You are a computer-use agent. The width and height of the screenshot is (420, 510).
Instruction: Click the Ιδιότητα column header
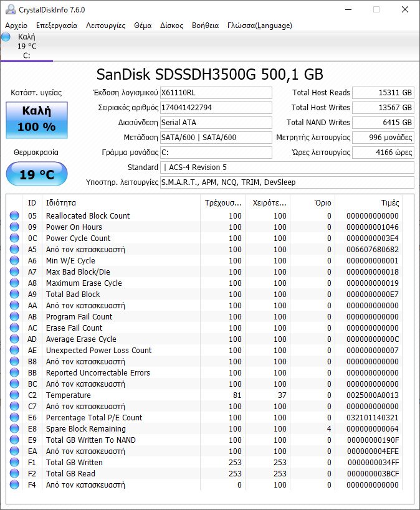121,203
